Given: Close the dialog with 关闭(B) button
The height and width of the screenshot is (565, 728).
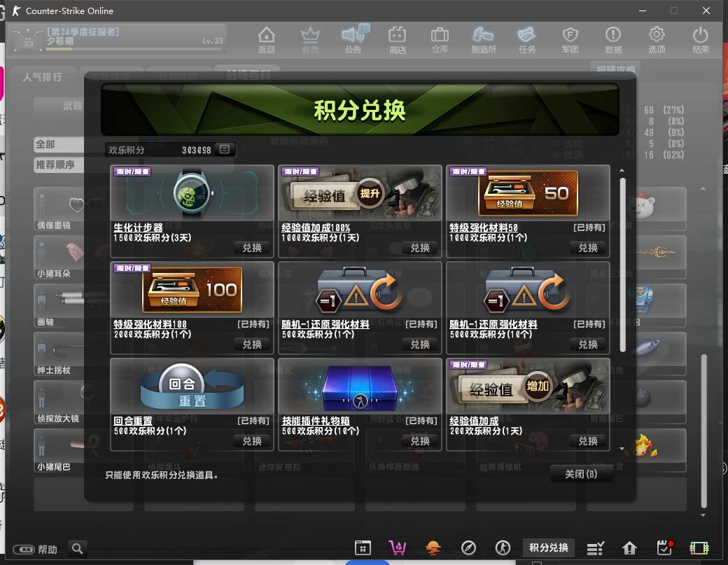Looking at the screenshot, I should 581,474.
